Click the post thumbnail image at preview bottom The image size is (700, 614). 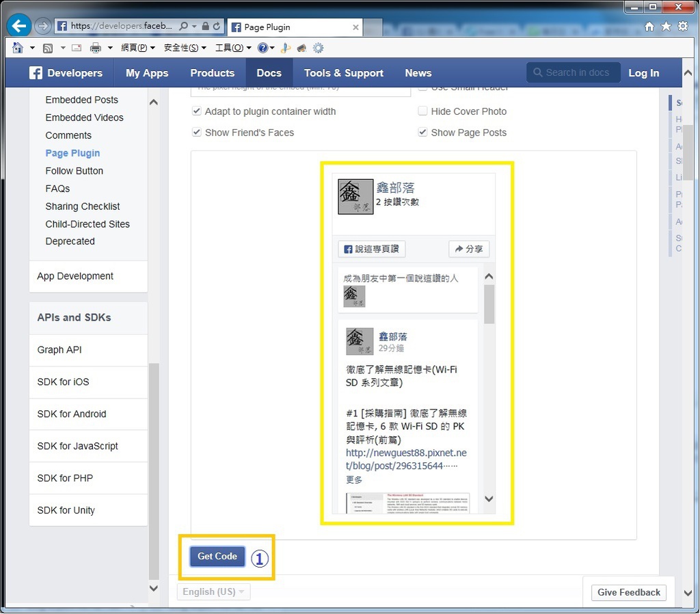point(407,503)
